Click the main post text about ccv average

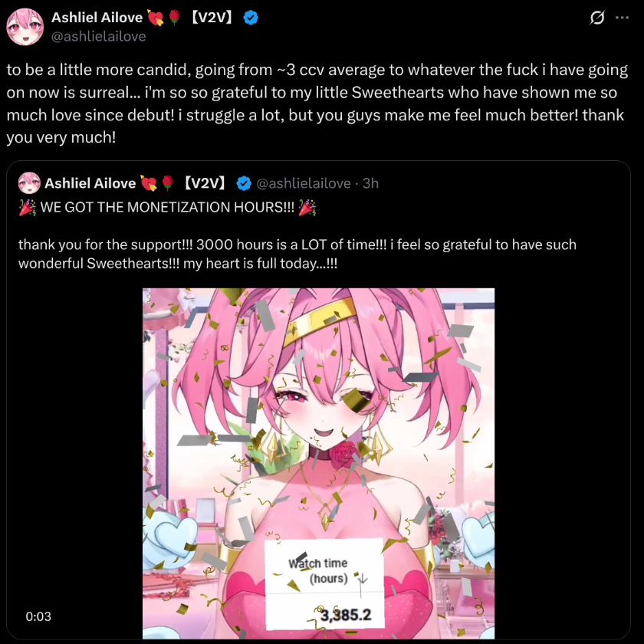point(317,103)
